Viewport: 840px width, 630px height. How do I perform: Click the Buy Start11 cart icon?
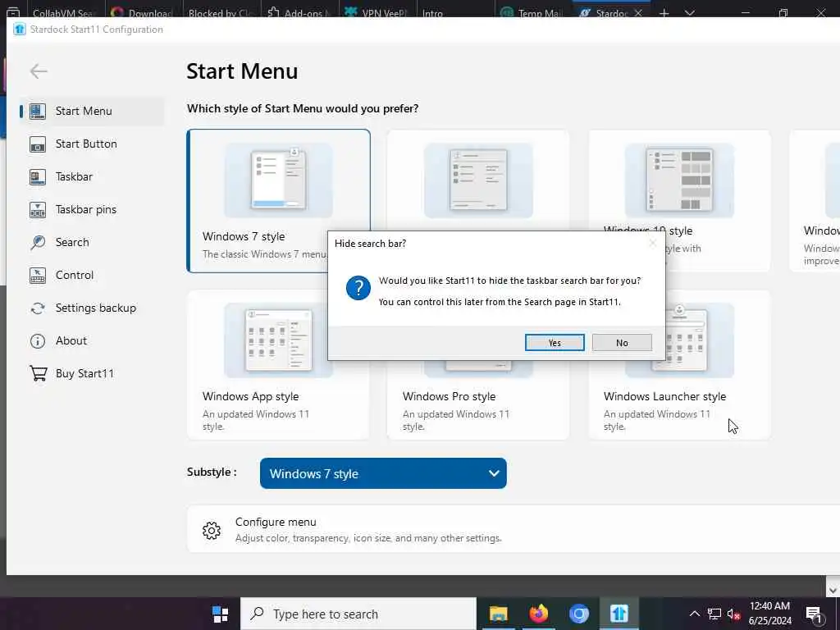point(38,373)
